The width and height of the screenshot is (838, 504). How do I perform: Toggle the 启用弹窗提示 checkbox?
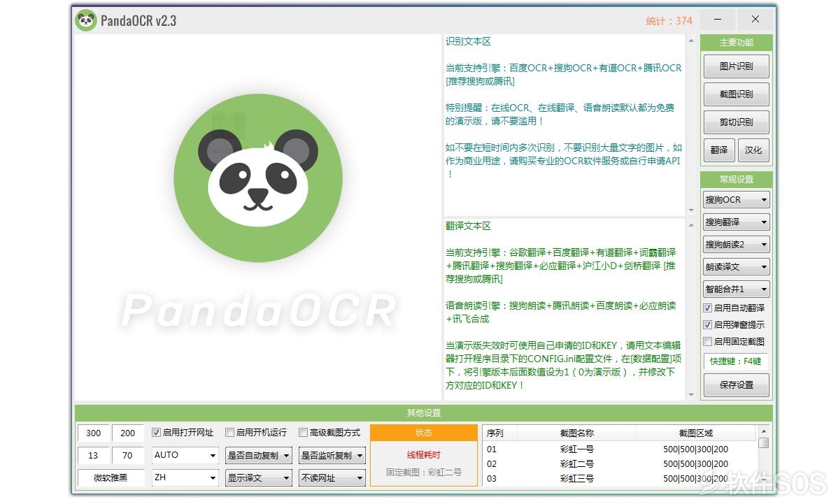click(708, 324)
